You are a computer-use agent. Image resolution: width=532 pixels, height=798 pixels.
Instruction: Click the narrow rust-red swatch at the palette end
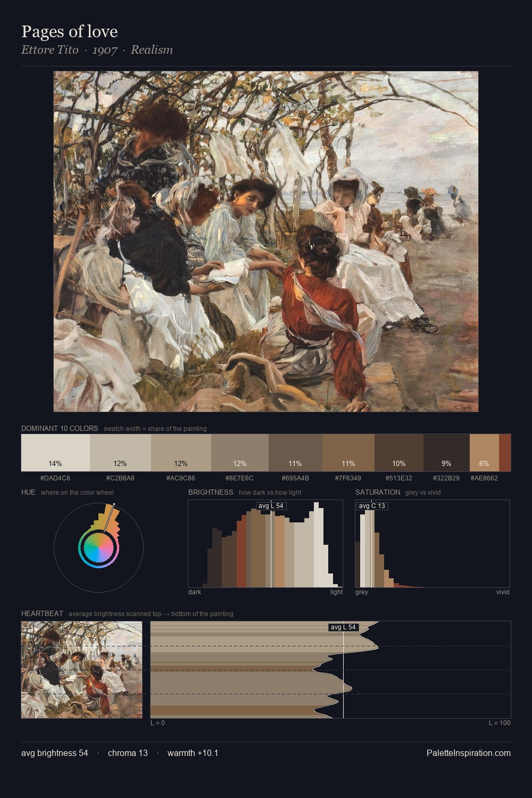(x=505, y=453)
